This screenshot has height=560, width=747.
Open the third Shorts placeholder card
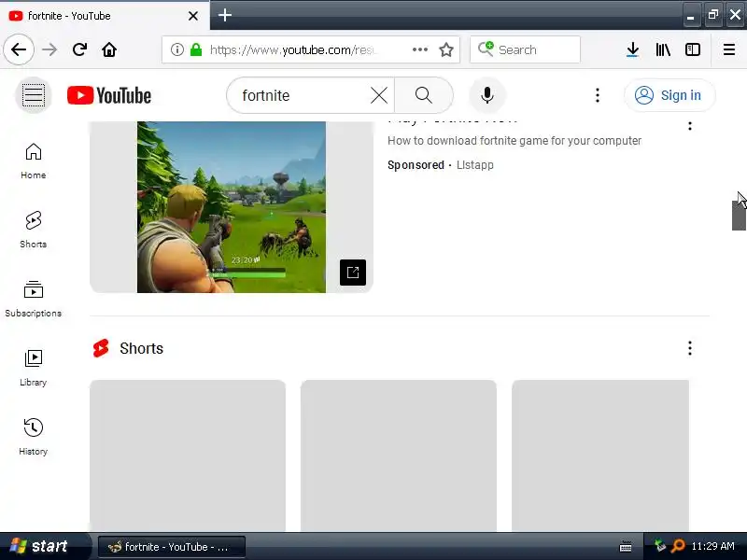[600, 455]
